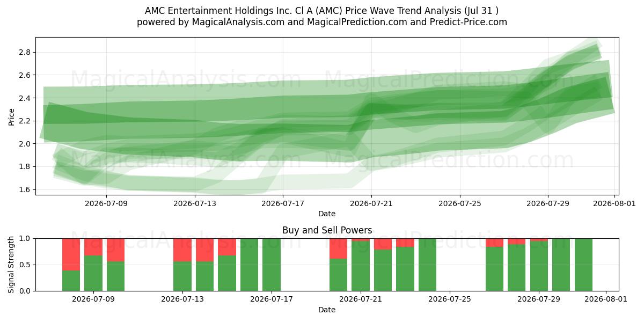This screenshot has width=644, height=322.
Task: Click 2026-07-29 date under the signal bars
Action: coord(539,299)
